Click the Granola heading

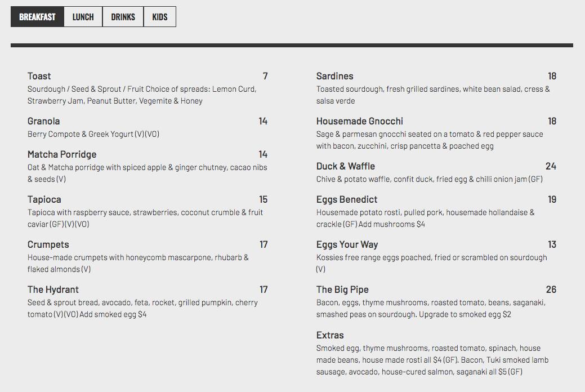(44, 121)
